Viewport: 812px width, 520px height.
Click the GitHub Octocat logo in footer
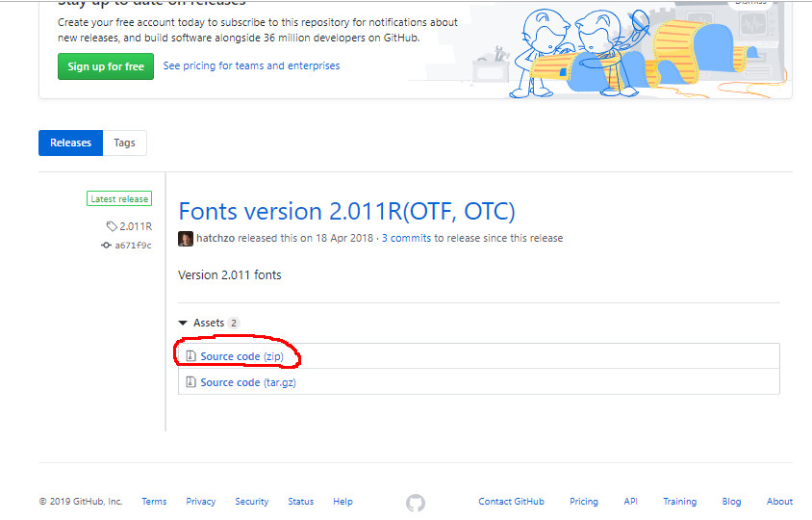coord(416,503)
